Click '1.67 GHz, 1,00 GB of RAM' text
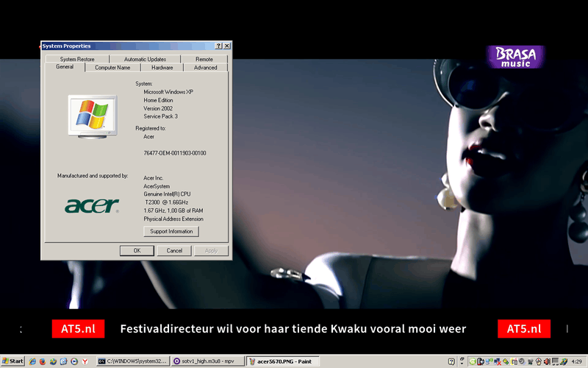Image resolution: width=588 pixels, height=368 pixels. point(173,210)
